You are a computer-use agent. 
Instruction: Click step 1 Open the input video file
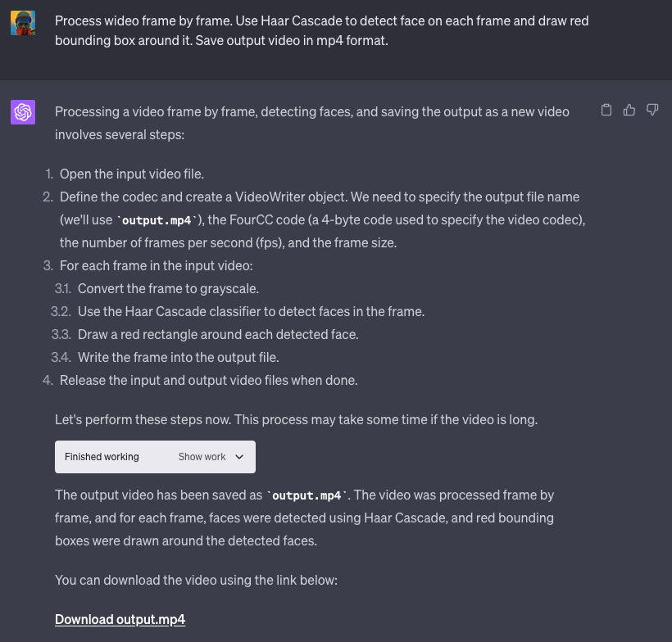click(x=131, y=174)
